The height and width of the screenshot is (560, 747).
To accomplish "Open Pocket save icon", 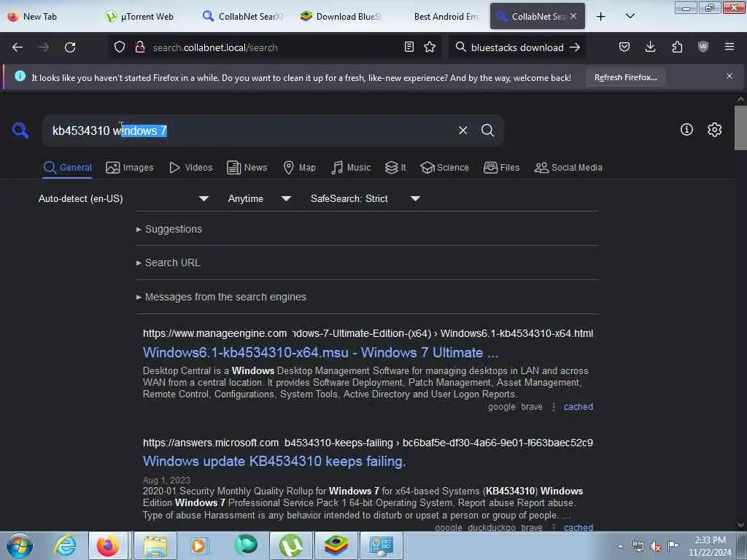I will pyautogui.click(x=624, y=47).
